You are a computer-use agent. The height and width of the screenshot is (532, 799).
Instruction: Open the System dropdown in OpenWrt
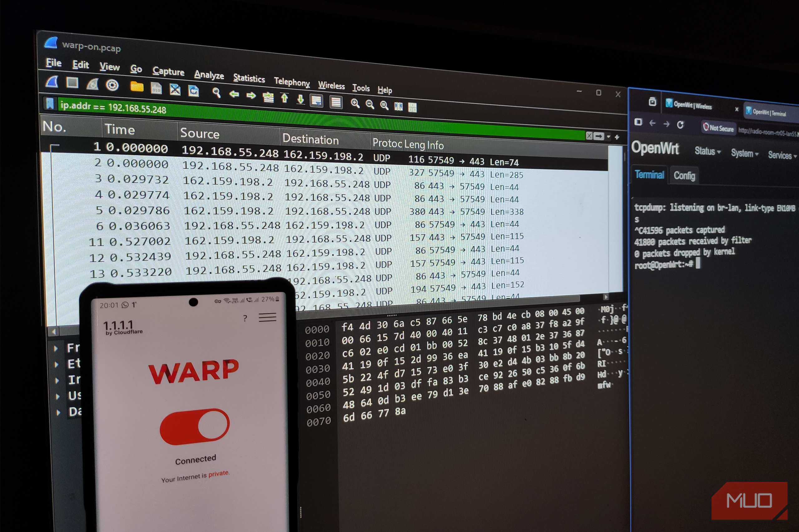click(x=744, y=153)
